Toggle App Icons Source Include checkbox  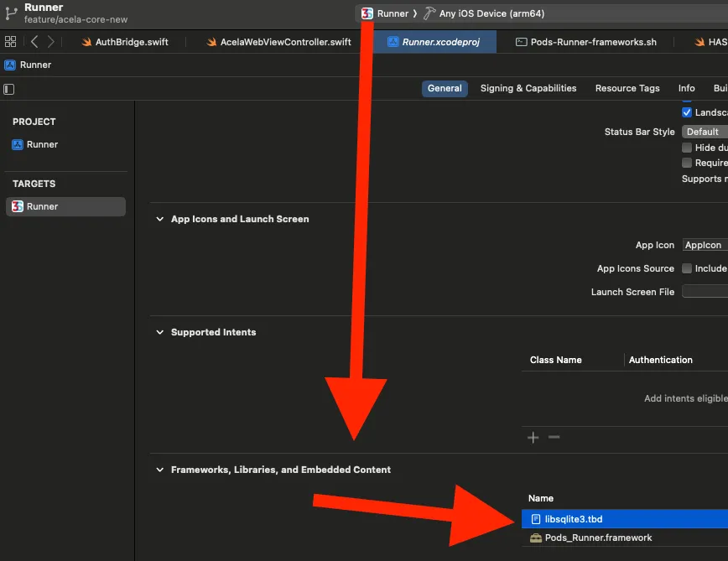click(x=687, y=268)
